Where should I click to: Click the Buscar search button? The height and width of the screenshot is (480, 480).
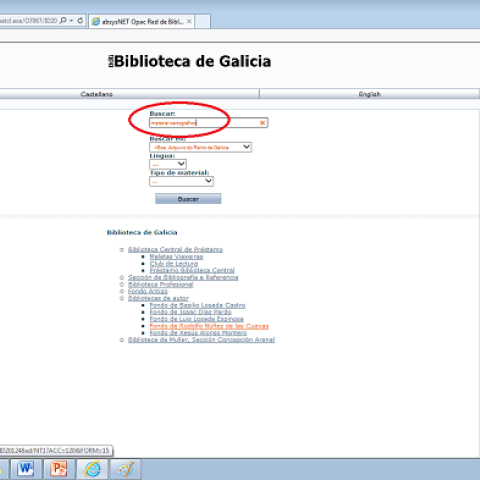tap(188, 199)
